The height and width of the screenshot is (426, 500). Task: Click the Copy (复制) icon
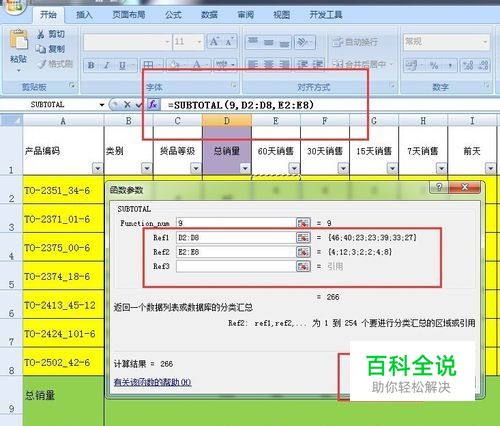[x=41, y=49]
